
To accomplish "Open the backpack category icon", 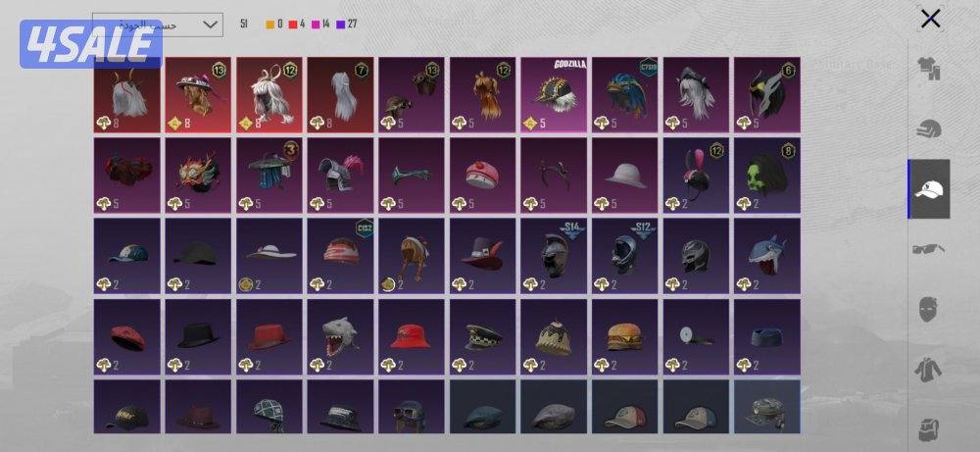I will (x=929, y=428).
